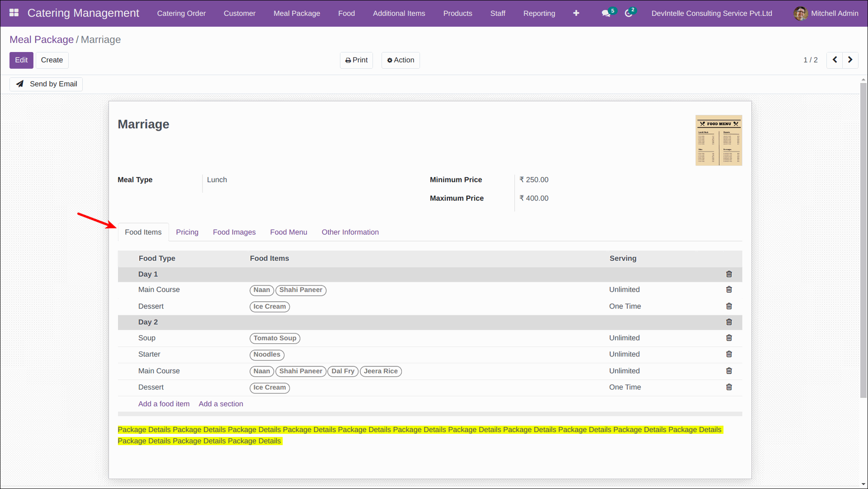Go to previous record with left pager arrow
This screenshot has width=868, height=489.
(834, 60)
